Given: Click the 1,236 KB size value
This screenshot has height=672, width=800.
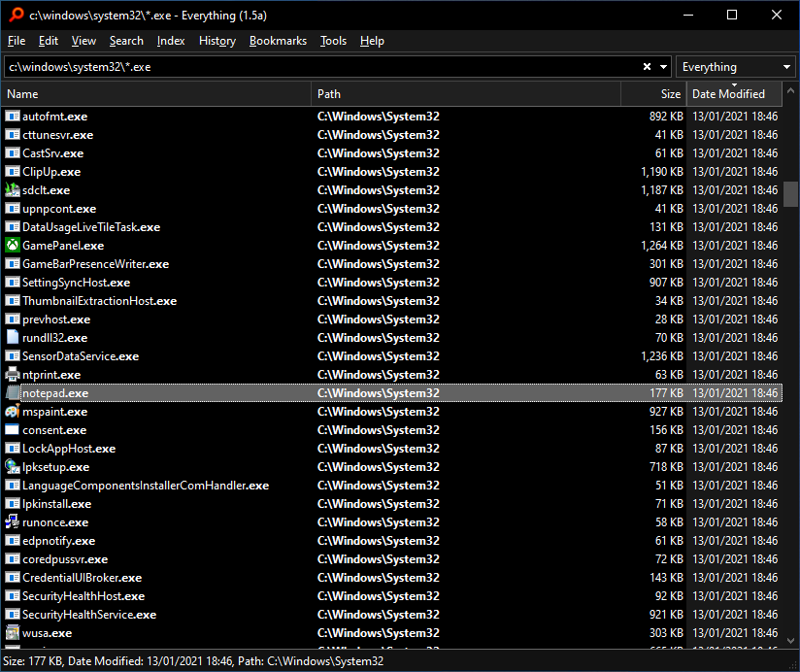Looking at the screenshot, I should pyautogui.click(x=662, y=356).
